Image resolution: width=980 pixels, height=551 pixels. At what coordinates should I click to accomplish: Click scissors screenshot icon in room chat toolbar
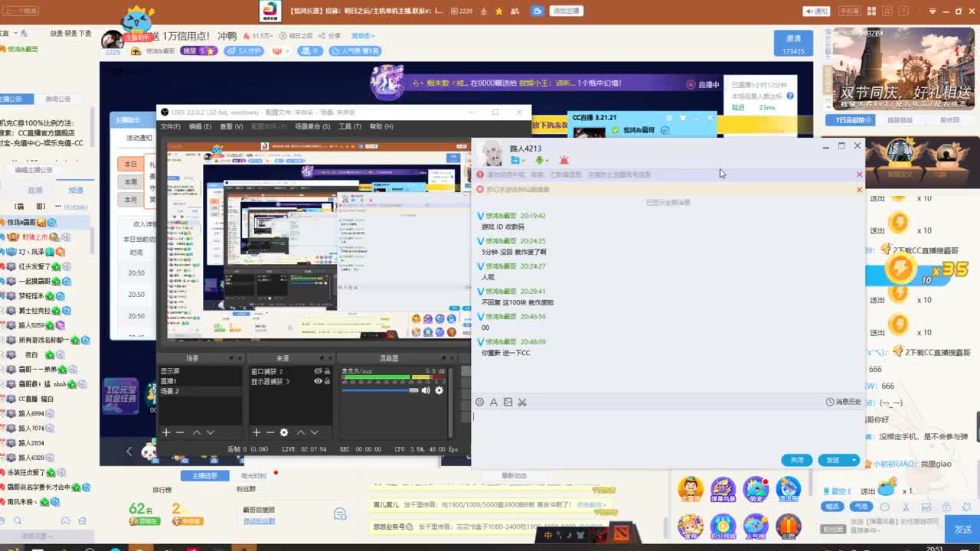click(905, 507)
